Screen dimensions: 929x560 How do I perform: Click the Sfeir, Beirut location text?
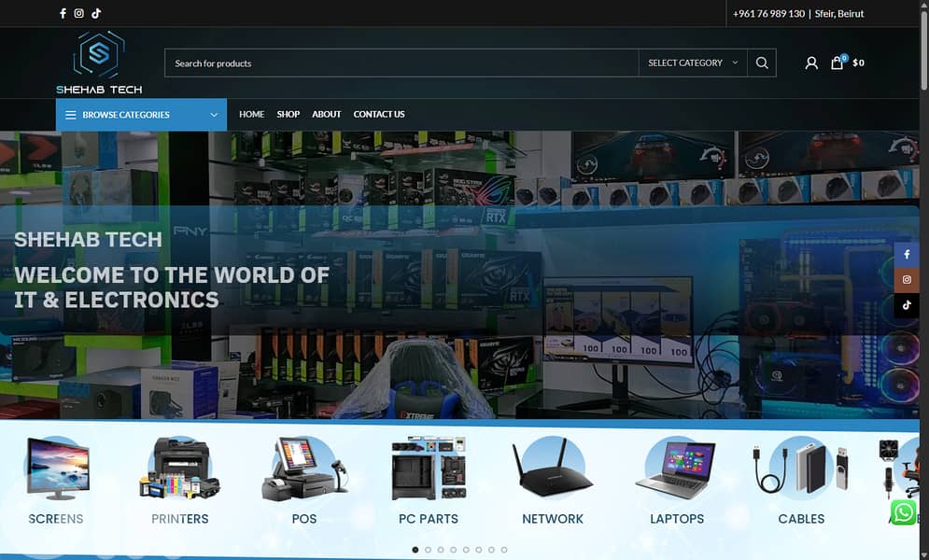pyautogui.click(x=839, y=14)
